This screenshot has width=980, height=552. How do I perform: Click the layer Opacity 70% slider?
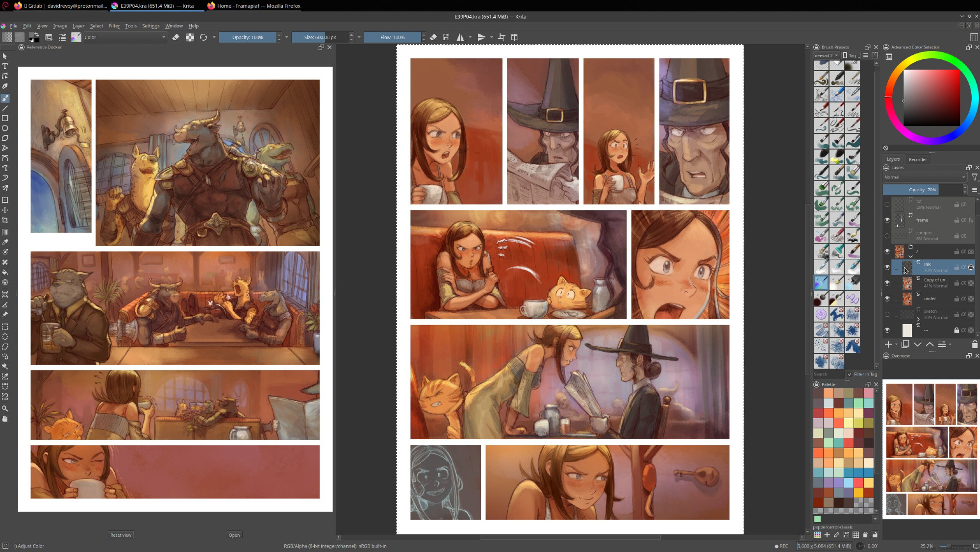(922, 190)
